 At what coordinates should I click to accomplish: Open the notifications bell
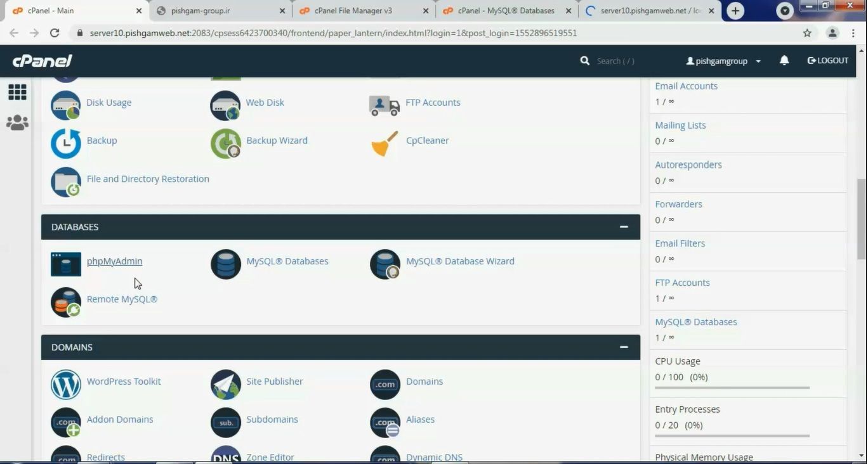tap(784, 61)
